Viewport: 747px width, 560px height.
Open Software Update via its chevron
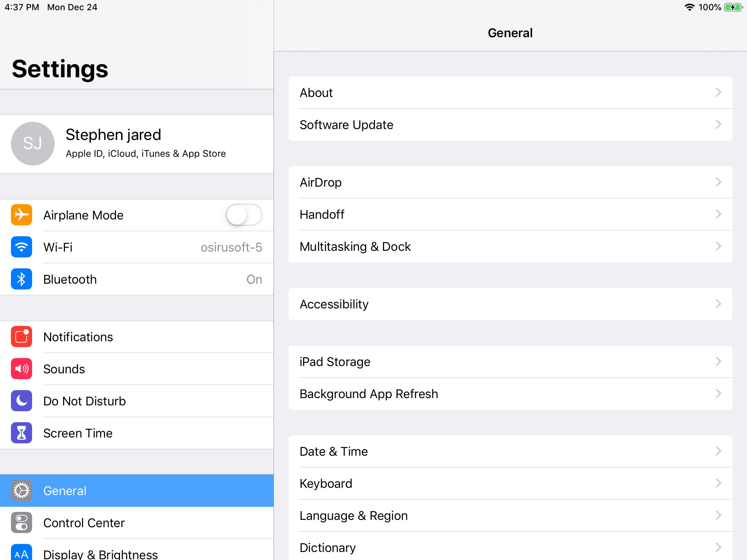(718, 124)
